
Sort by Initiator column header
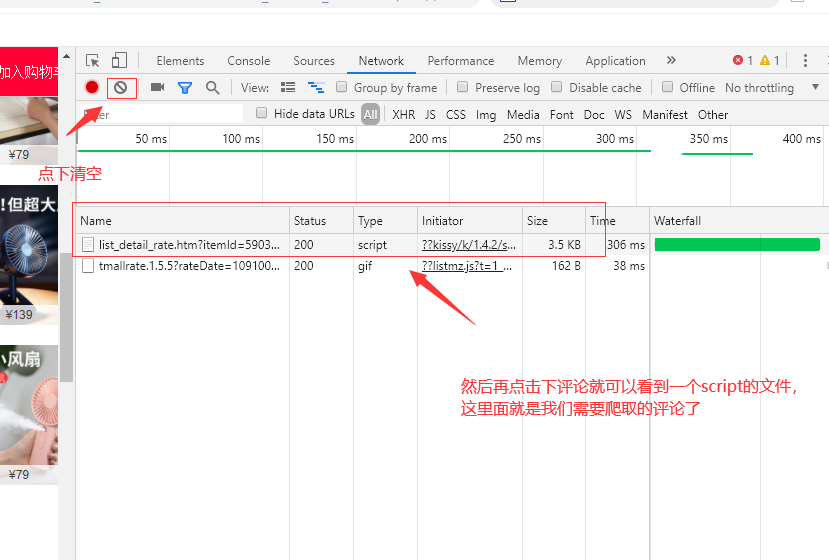pyautogui.click(x=470, y=221)
